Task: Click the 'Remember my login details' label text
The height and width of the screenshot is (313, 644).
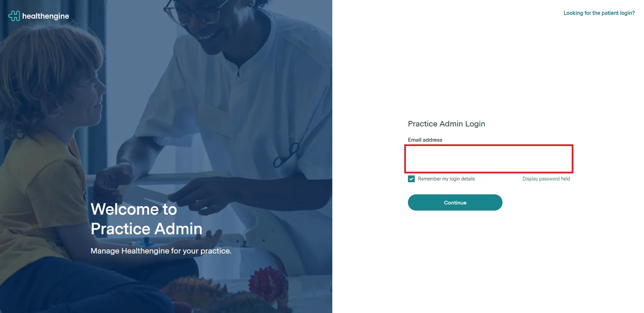Action: click(446, 179)
